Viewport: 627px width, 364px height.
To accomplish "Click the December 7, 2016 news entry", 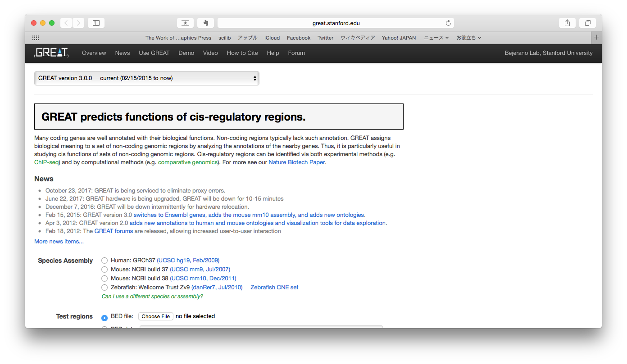I will (x=147, y=207).
